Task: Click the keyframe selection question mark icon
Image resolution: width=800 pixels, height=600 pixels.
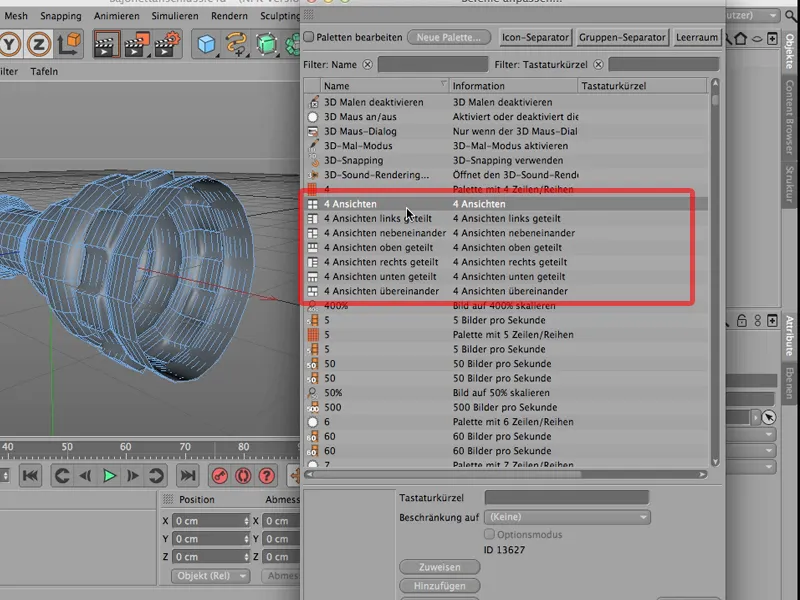Action: click(266, 476)
